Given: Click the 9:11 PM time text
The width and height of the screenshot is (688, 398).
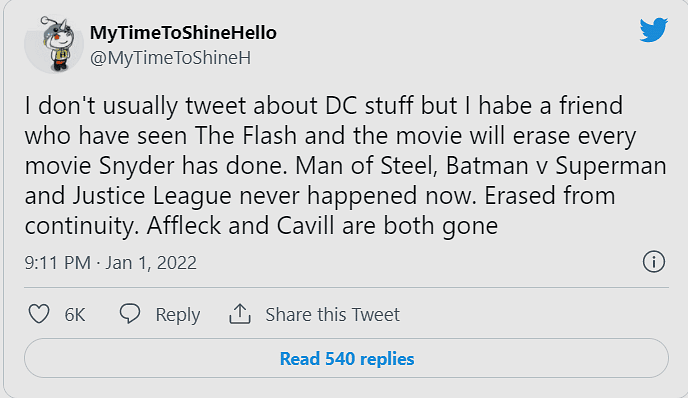Looking at the screenshot, I should pos(57,263).
